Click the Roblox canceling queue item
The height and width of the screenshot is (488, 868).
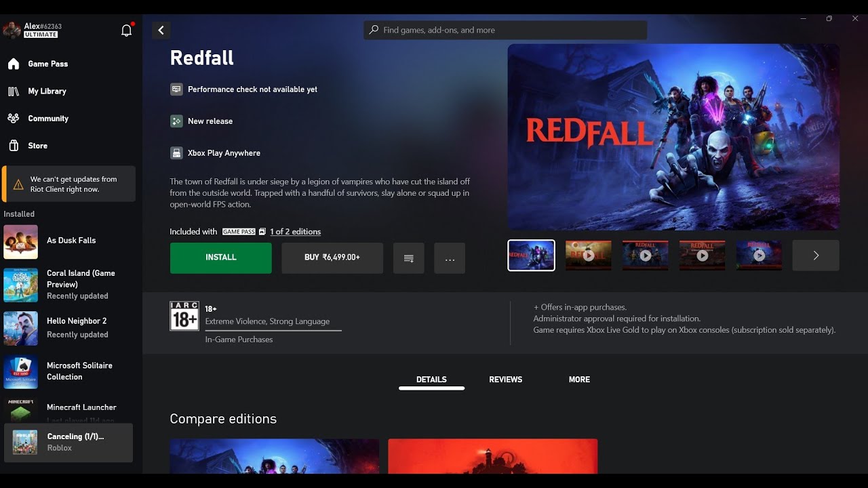[x=68, y=443]
